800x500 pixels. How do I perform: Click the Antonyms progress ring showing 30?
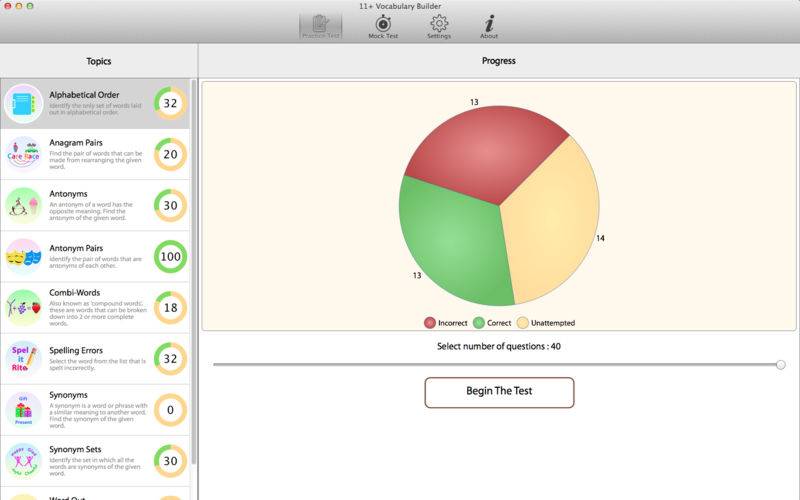[x=170, y=205]
